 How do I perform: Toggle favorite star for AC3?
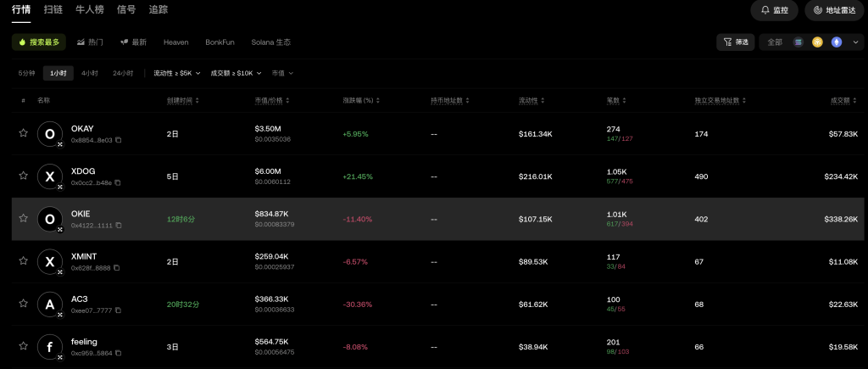pos(24,304)
